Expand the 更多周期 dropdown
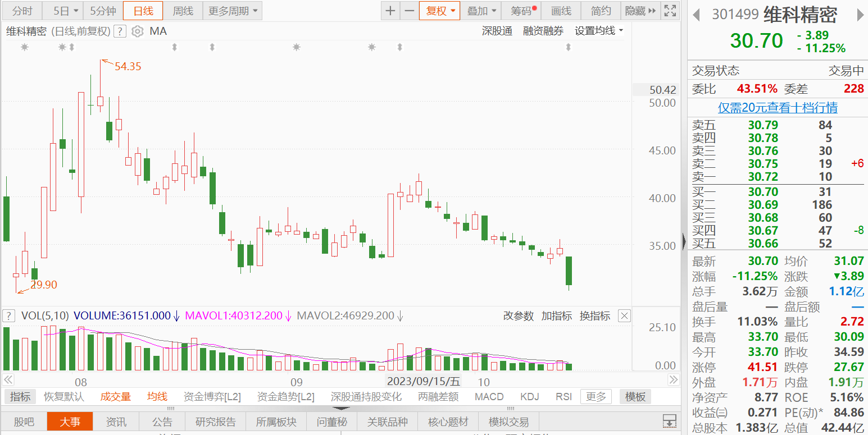The height and width of the screenshot is (435, 868). click(x=232, y=11)
